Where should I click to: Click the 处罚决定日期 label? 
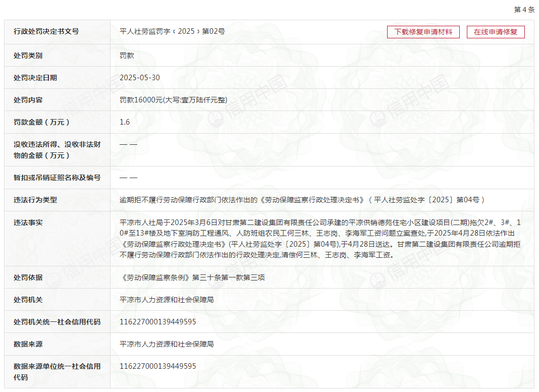tap(35, 78)
